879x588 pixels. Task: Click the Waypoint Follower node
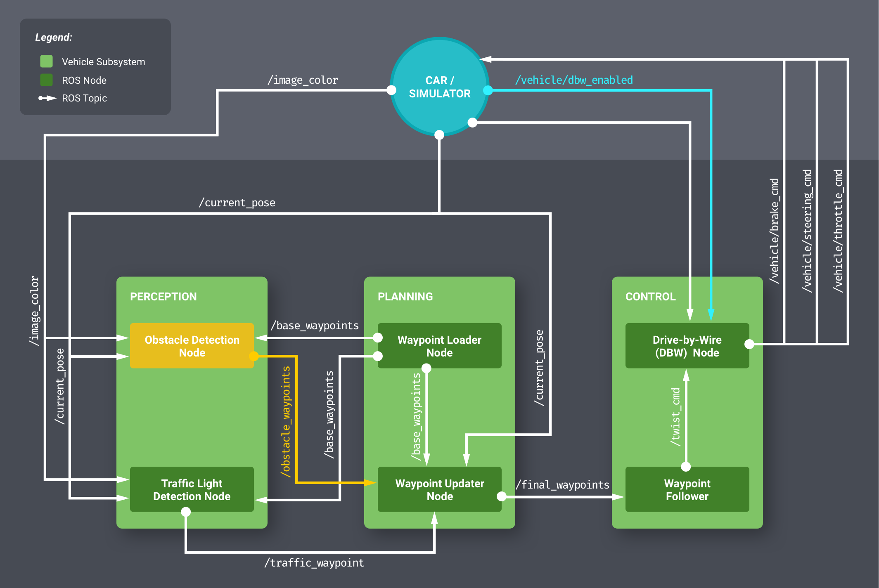(687, 489)
